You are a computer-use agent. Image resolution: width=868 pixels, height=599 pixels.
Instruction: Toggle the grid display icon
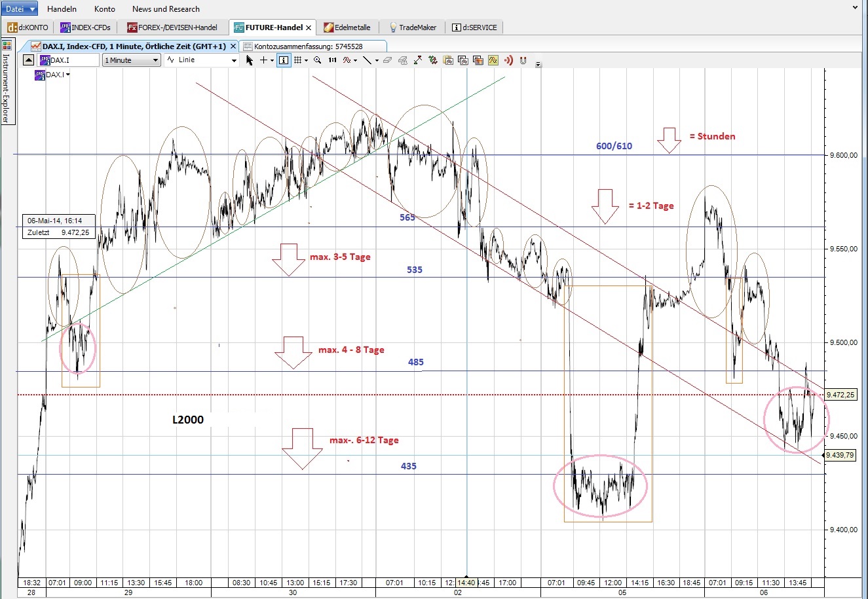[x=298, y=60]
